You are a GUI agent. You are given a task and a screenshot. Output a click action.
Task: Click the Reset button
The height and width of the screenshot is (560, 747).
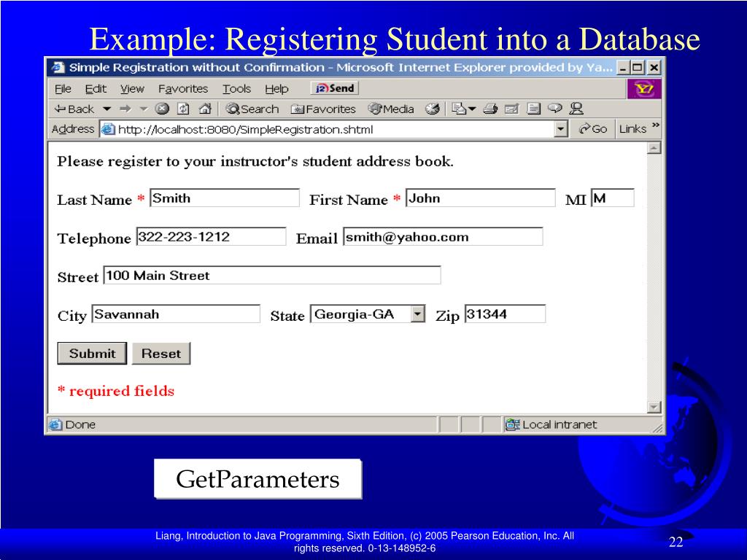160,353
